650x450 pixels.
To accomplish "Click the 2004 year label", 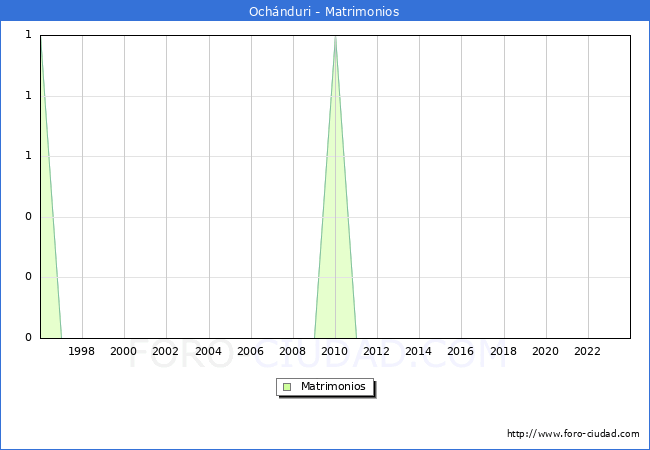I will point(208,351).
